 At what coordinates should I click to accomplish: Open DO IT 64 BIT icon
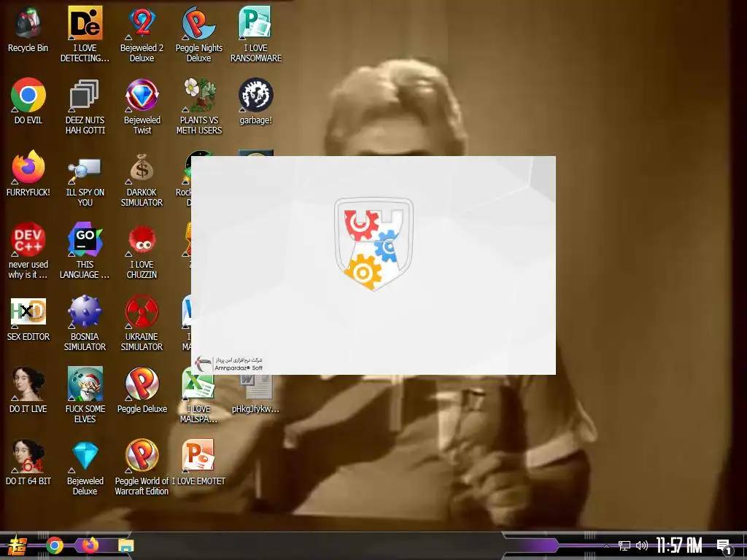point(28,456)
